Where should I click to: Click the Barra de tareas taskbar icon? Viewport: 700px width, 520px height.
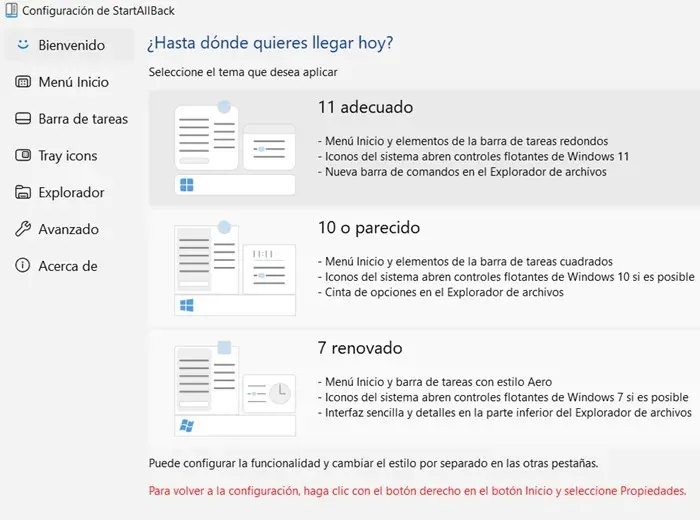(23, 118)
